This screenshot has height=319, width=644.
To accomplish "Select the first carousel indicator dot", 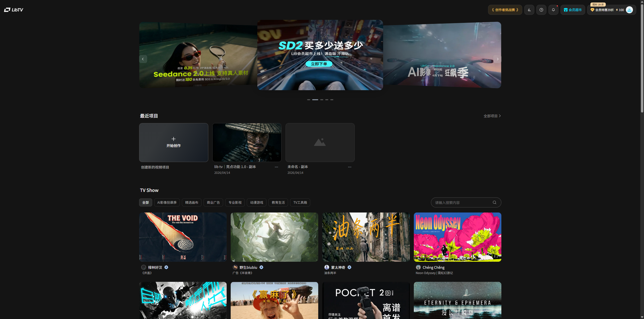I will (308, 100).
